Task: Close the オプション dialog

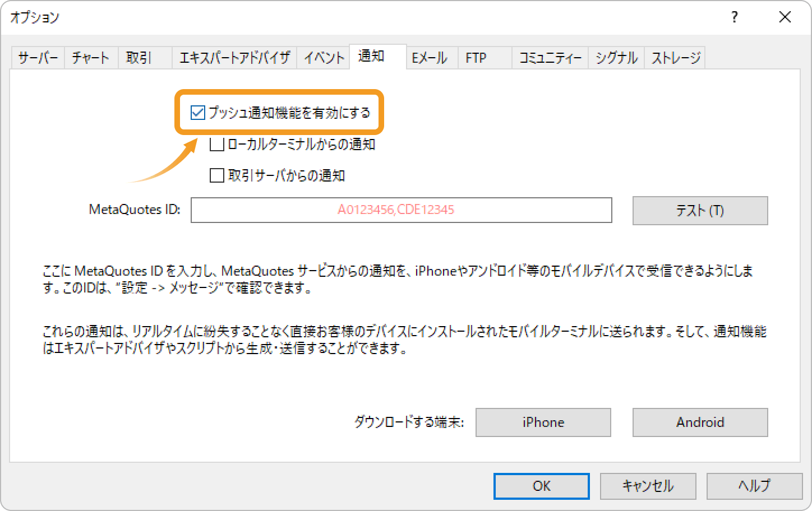Action: point(785,17)
